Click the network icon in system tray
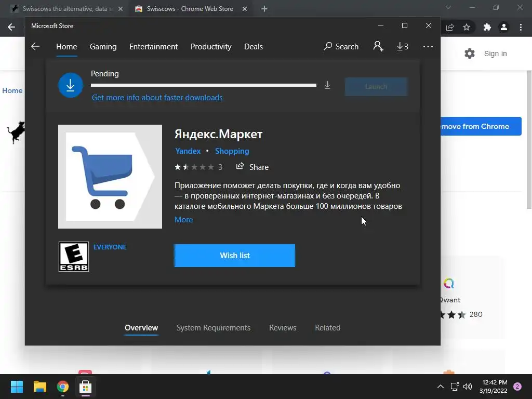 pos(455,387)
